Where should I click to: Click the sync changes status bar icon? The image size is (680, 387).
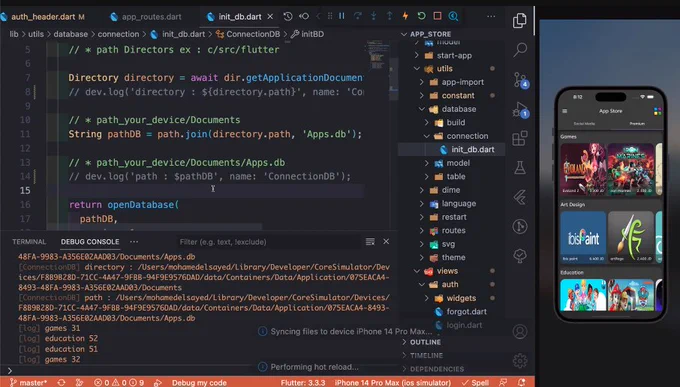point(61,383)
